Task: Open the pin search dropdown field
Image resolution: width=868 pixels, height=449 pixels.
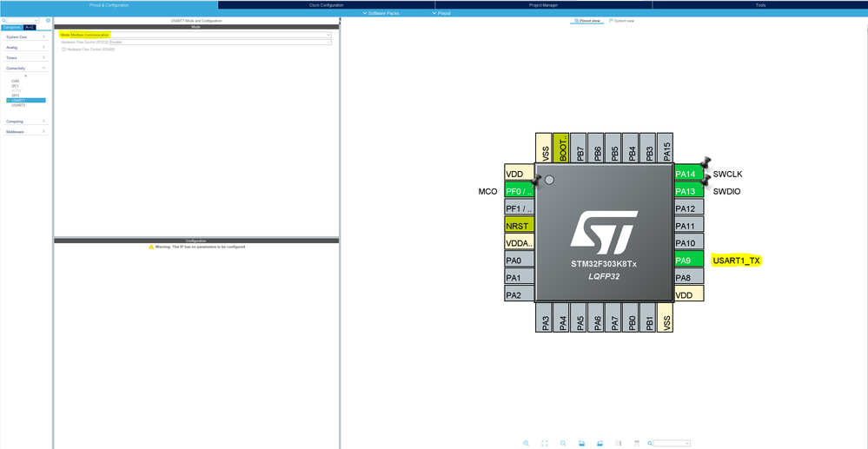Action: [672, 443]
